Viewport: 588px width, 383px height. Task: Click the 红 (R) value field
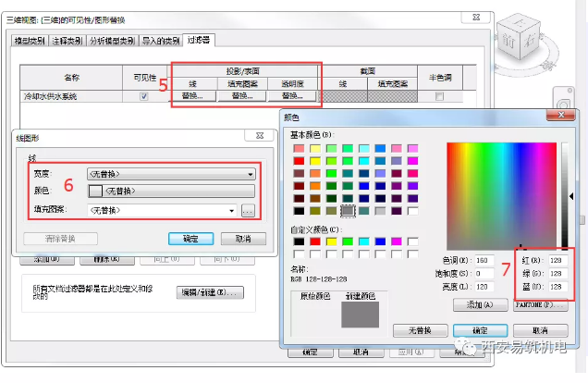pyautogui.click(x=558, y=260)
